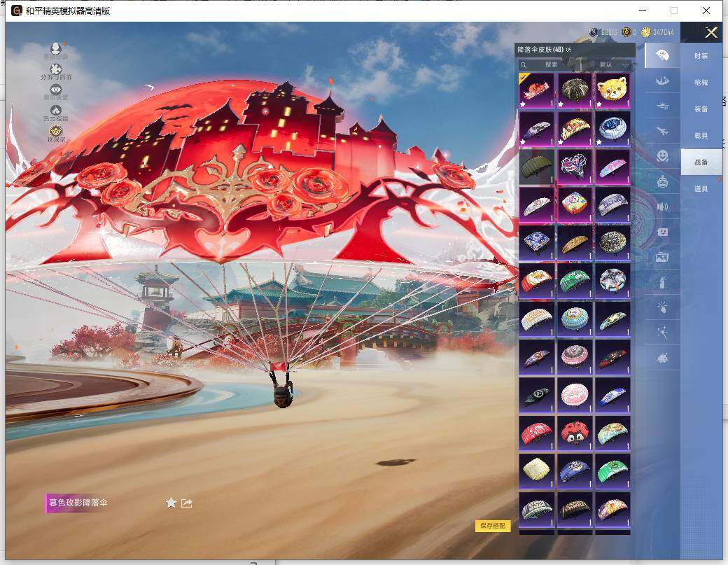Close the wardrobe with the yellow X
Viewport: 728px width, 565px height.
[710, 32]
